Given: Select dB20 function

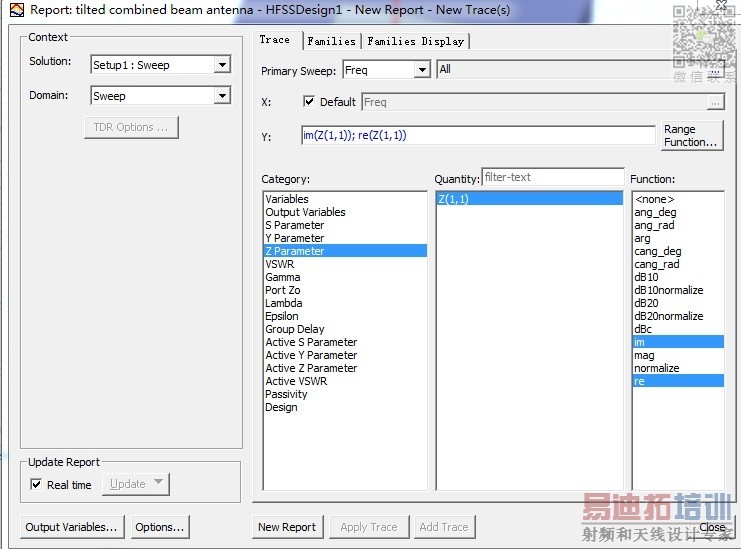Looking at the screenshot, I should [678, 303].
